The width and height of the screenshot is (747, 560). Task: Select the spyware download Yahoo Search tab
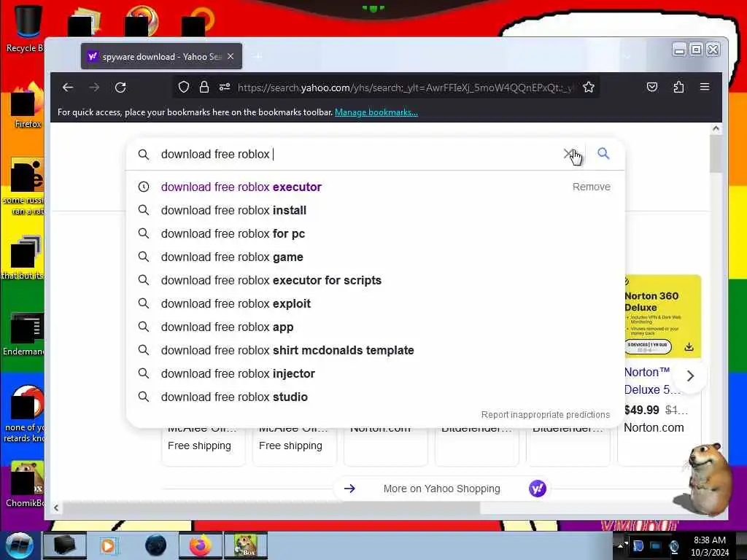pos(161,56)
